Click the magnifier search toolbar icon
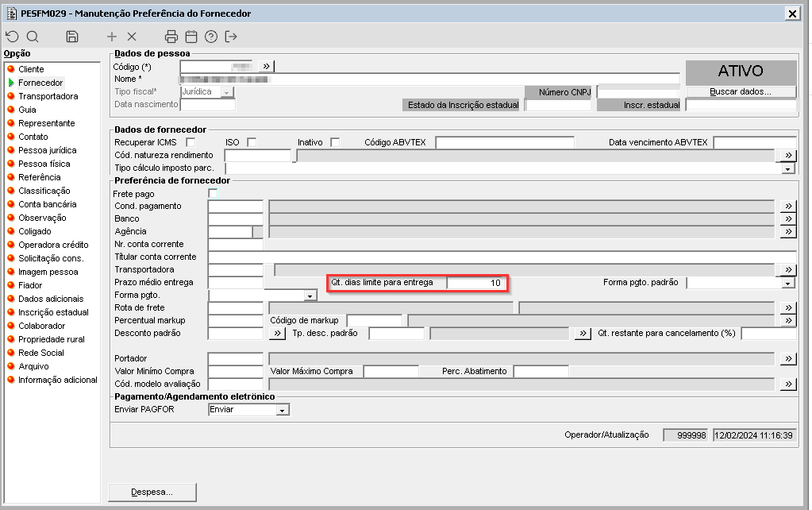Viewport: 812px width, 510px height. (x=33, y=37)
